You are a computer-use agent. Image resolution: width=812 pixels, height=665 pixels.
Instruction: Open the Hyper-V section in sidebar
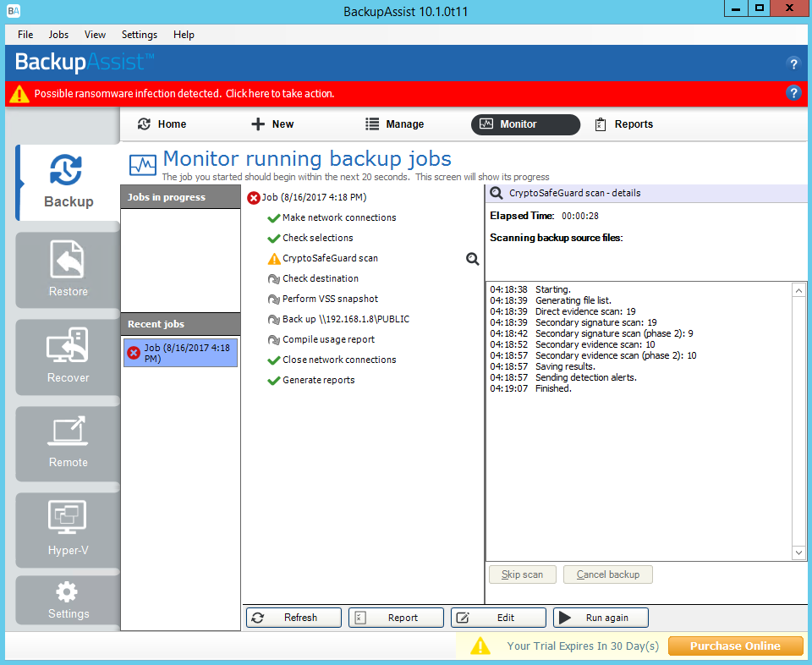[69, 530]
